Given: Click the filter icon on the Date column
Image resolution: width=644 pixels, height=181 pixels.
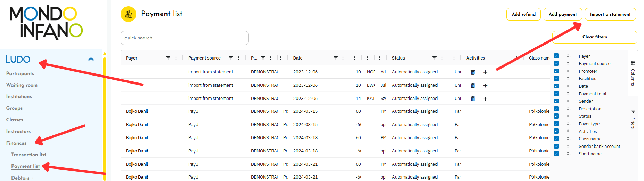Looking at the screenshot, I should pos(336,58).
